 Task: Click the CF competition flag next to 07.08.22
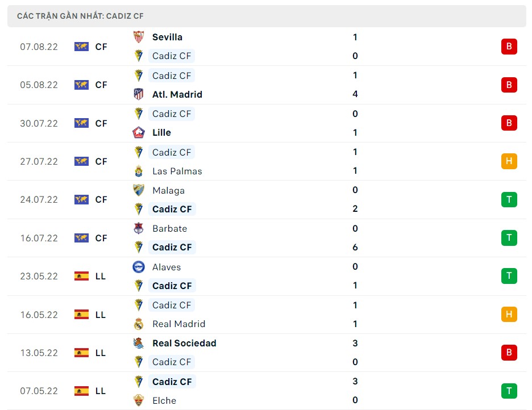click(81, 47)
